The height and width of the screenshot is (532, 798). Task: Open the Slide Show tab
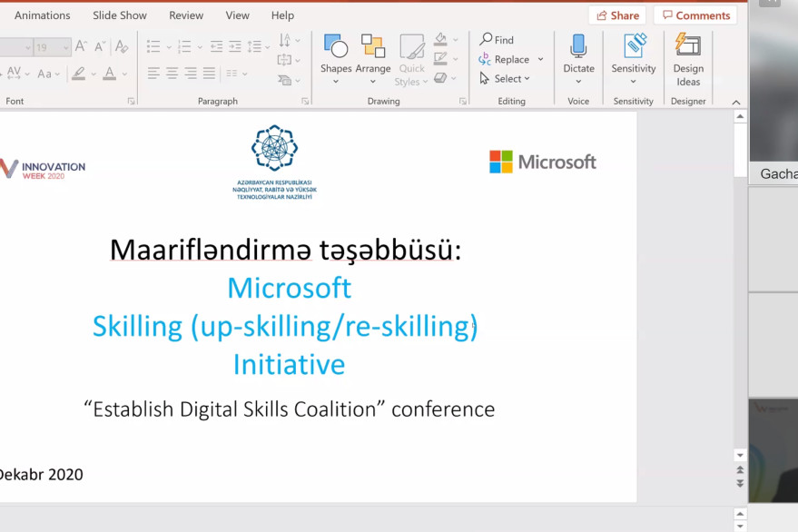pyautogui.click(x=120, y=15)
